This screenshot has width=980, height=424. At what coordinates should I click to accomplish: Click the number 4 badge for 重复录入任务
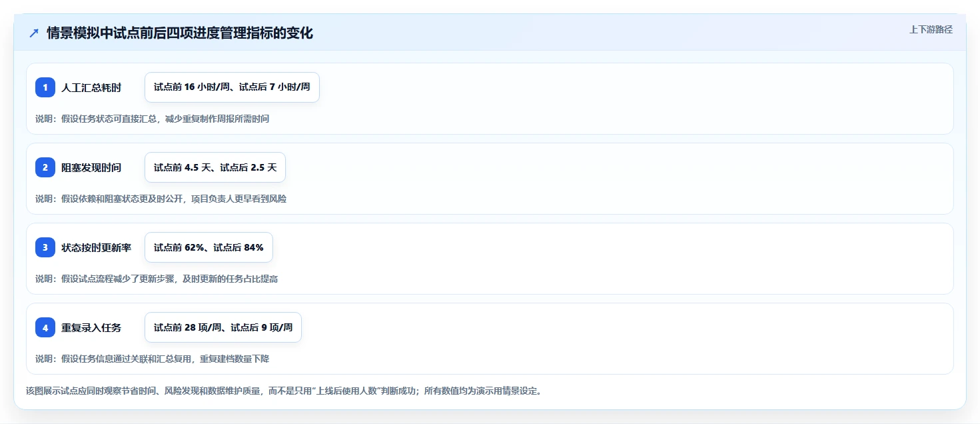pyautogui.click(x=45, y=327)
